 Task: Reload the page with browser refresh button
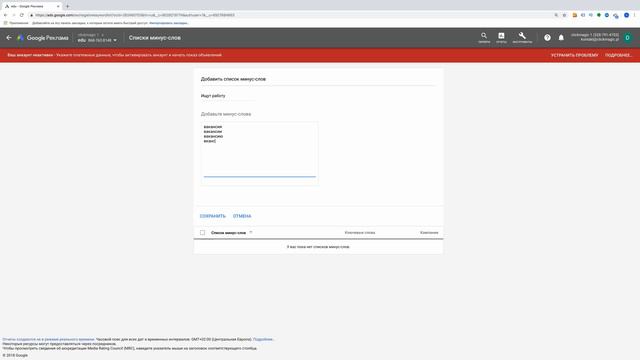[22, 15]
